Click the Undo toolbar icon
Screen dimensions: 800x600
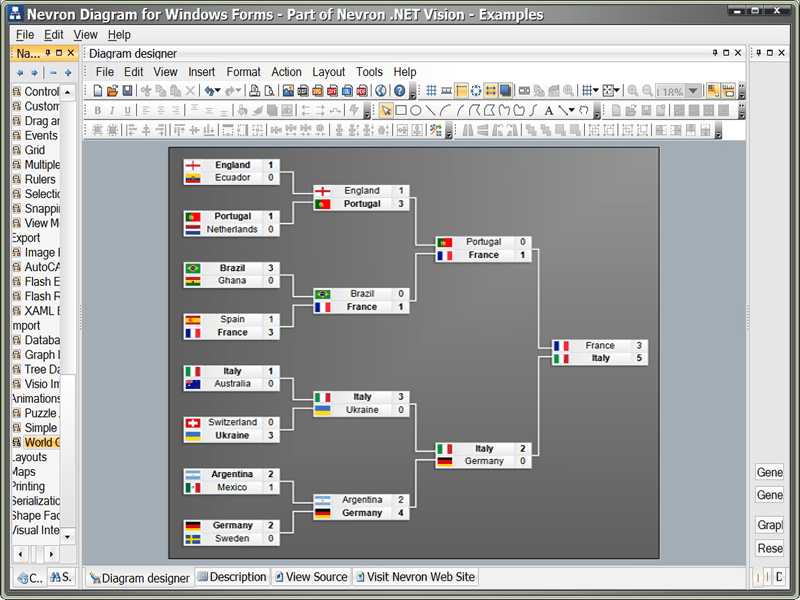211,90
